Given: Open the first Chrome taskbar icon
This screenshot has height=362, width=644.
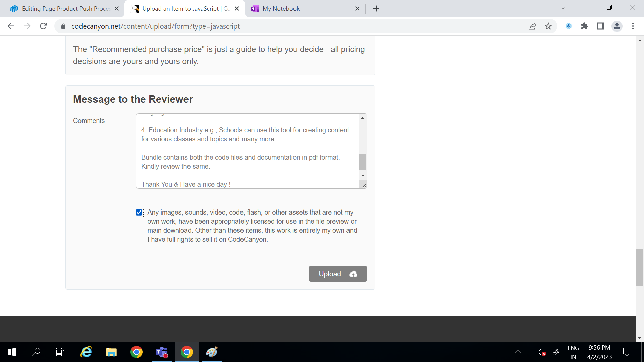Looking at the screenshot, I should 137,352.
